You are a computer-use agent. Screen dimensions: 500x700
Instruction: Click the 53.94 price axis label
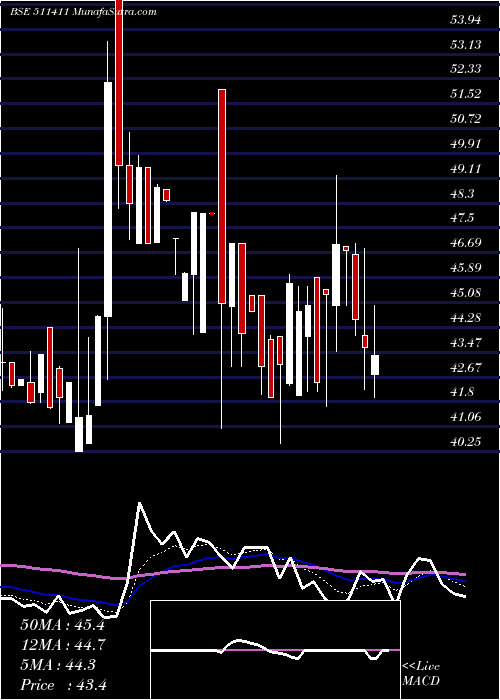tap(466, 20)
